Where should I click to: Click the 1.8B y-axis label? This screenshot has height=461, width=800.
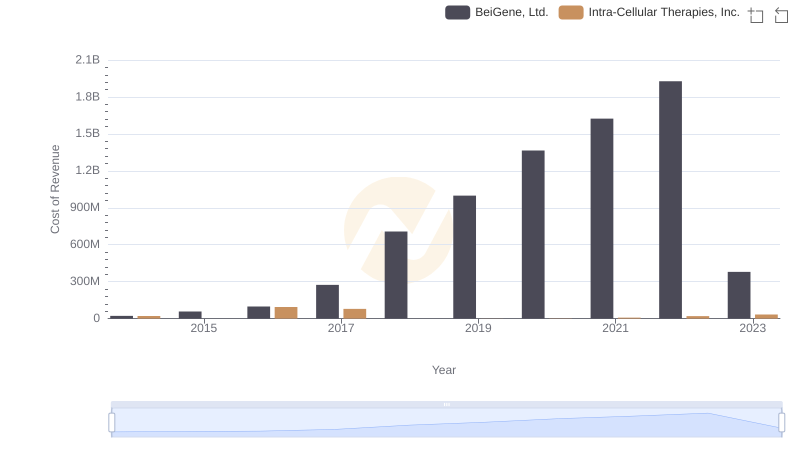coord(87,97)
